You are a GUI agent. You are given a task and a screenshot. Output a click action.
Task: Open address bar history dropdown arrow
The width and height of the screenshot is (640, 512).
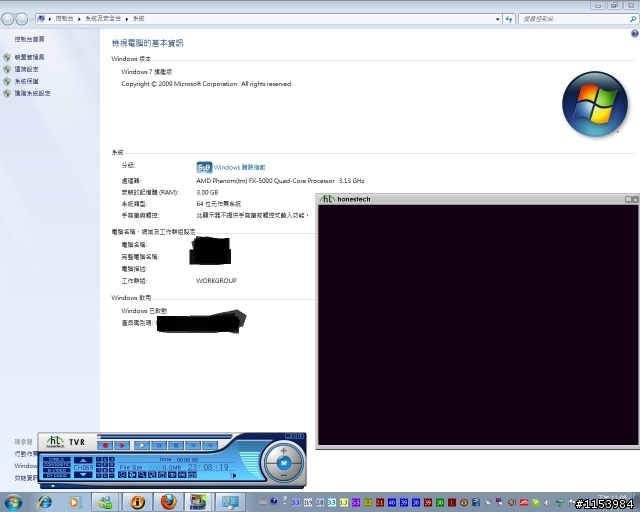(498, 19)
